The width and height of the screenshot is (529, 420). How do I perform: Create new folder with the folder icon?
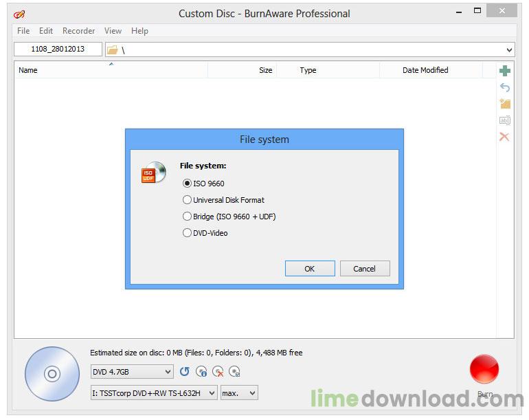(x=505, y=104)
